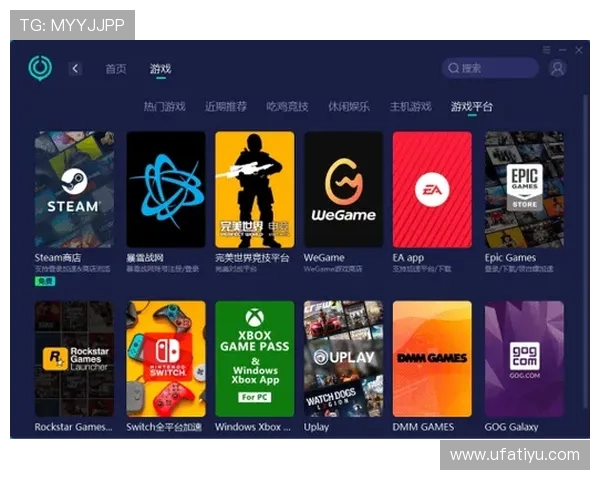Viewport: 600px width, 480px height.
Task: Open the 主机游戏 category tab
Action: [411, 106]
